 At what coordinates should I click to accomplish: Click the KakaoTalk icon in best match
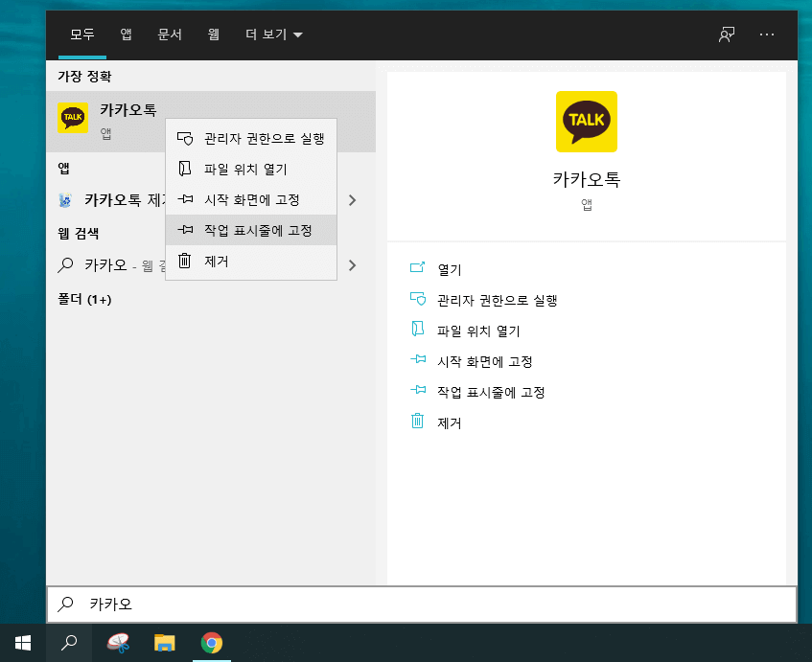(73, 118)
